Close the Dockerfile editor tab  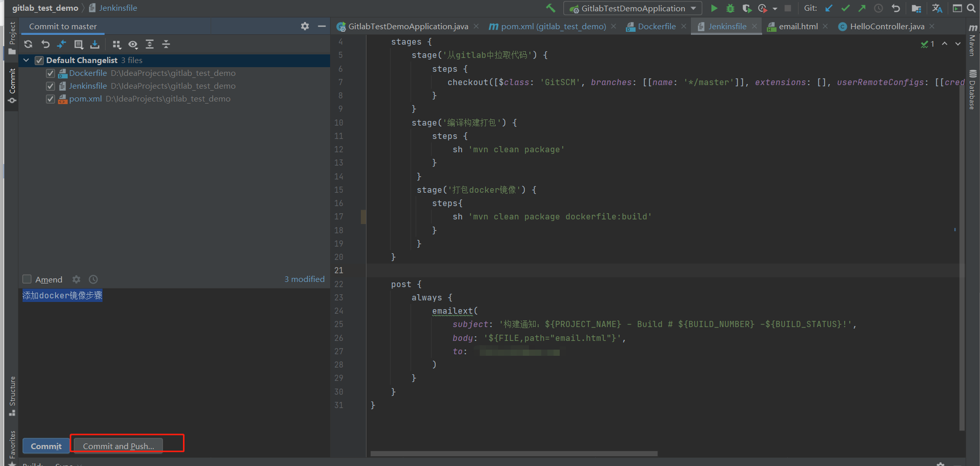click(684, 26)
